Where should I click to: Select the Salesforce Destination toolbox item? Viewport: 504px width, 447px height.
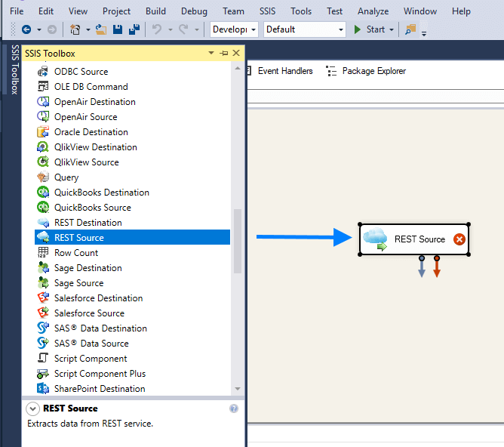(x=98, y=298)
